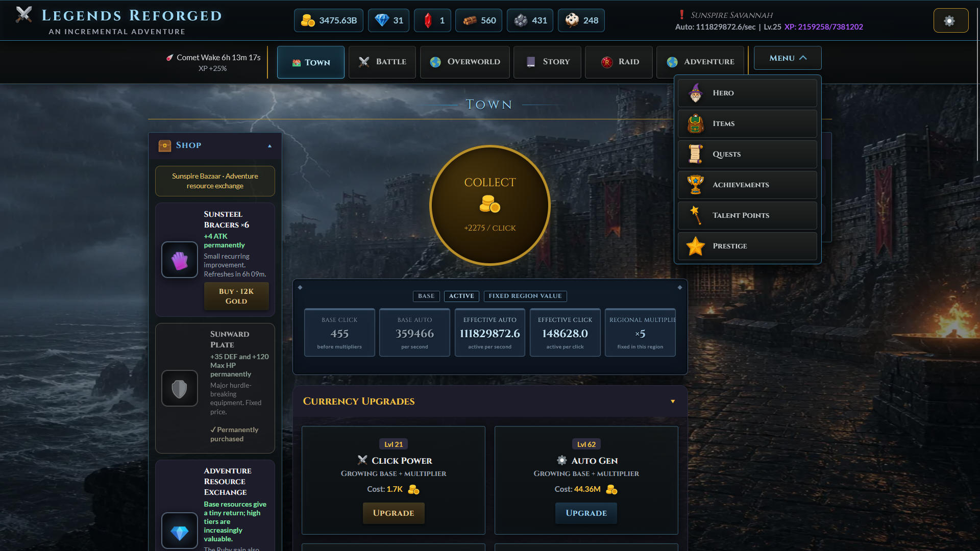The width and height of the screenshot is (980, 551).
Task: Click the Regional Multiplier stat card
Action: (x=640, y=332)
